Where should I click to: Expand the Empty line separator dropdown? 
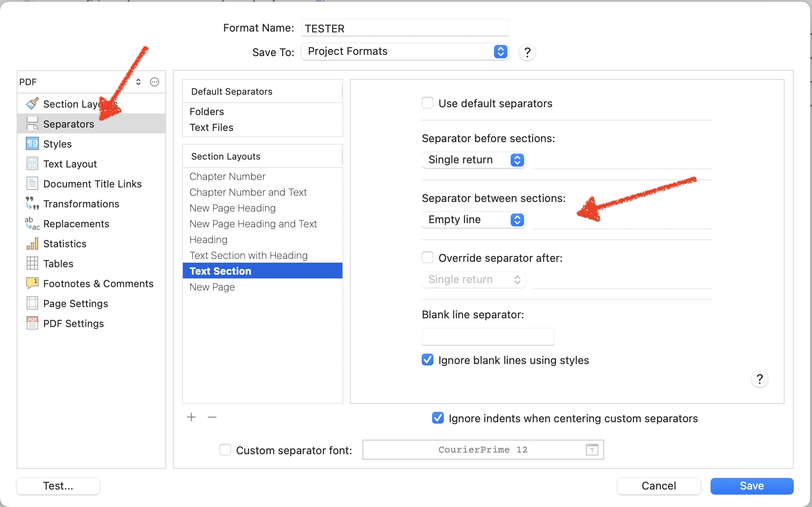[474, 220]
